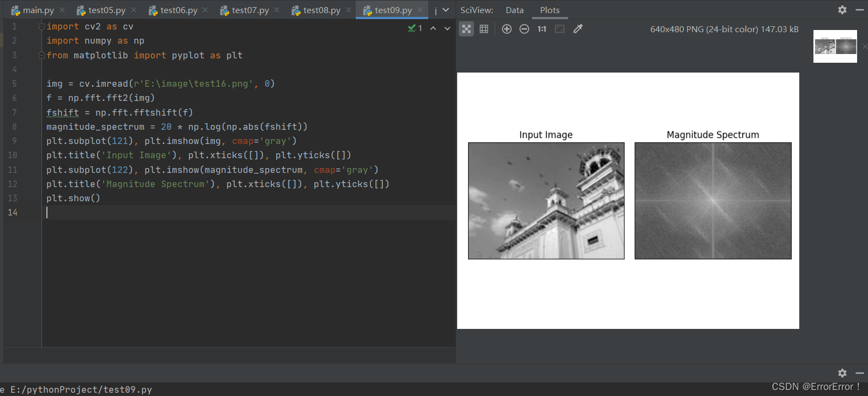Zoom out of the plot image

524,29
